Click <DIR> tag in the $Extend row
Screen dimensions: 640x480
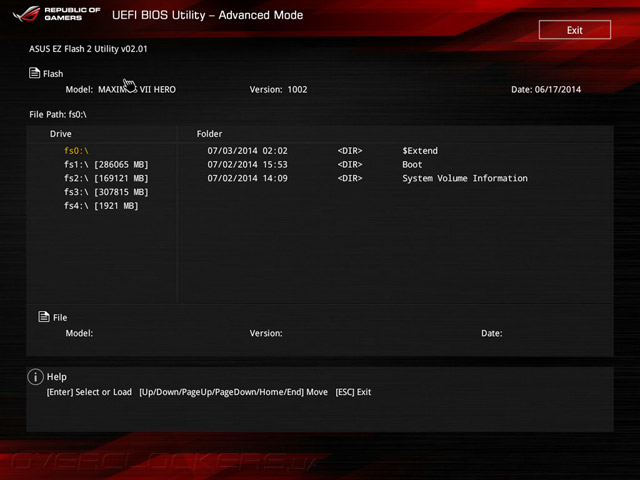pos(350,151)
